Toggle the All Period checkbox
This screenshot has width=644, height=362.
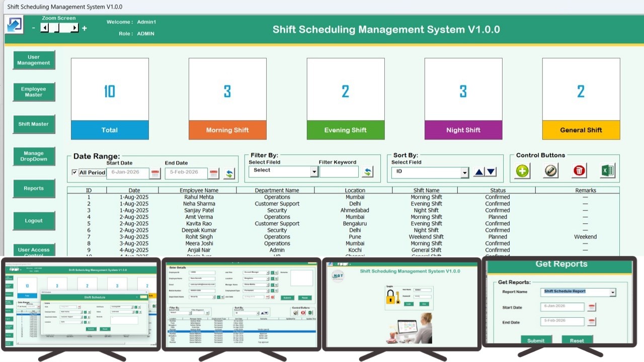[75, 172]
